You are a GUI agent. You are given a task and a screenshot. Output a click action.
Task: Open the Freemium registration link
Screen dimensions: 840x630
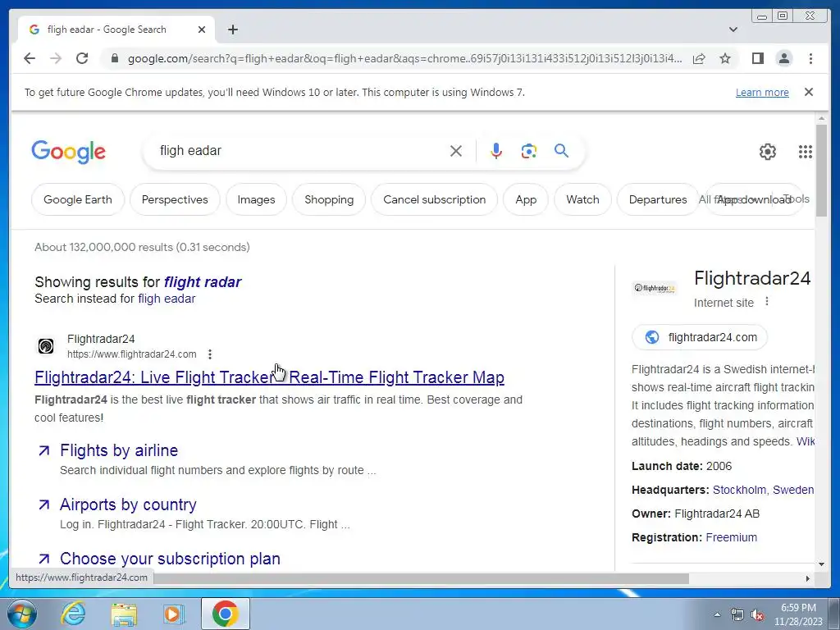(x=731, y=537)
